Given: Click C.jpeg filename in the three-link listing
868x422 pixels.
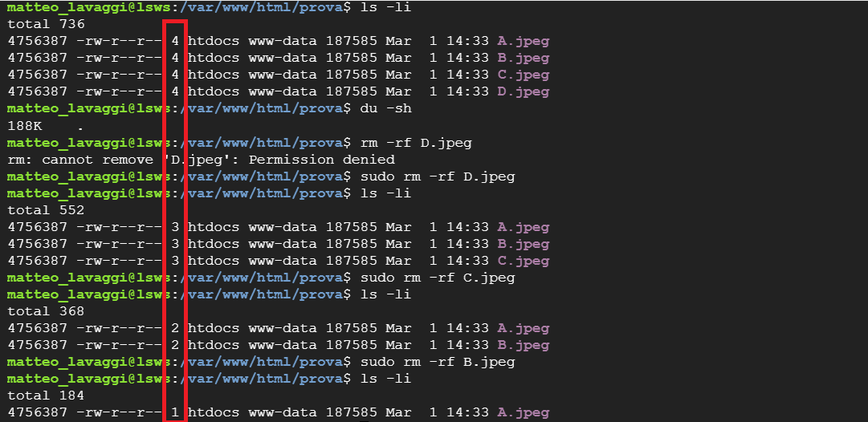Looking at the screenshot, I should [523, 261].
